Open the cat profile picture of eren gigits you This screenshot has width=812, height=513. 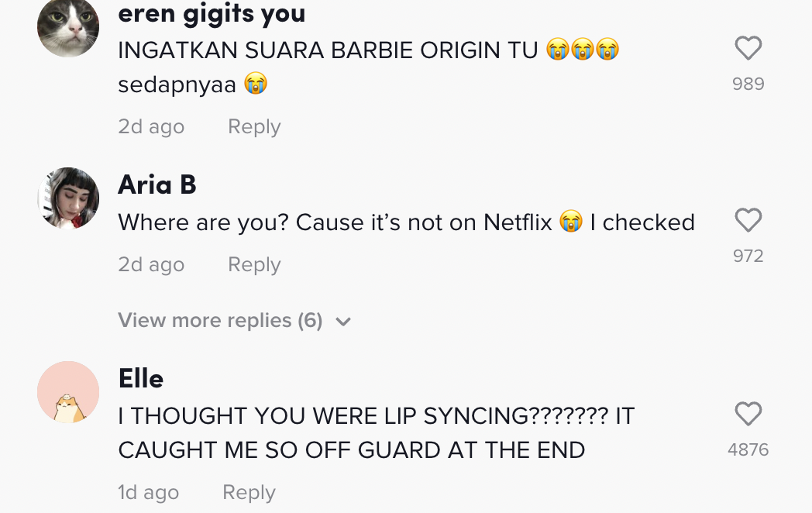click(x=68, y=26)
